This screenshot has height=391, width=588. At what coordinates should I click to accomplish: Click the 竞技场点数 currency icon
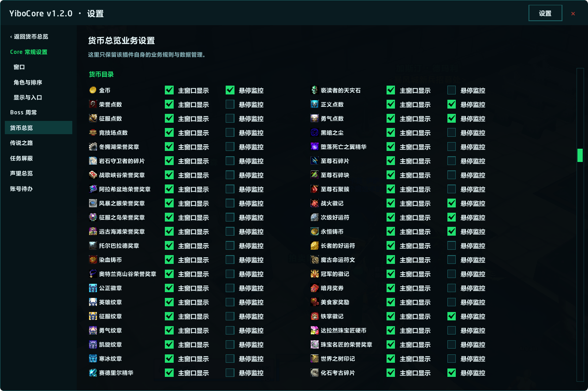click(x=93, y=132)
